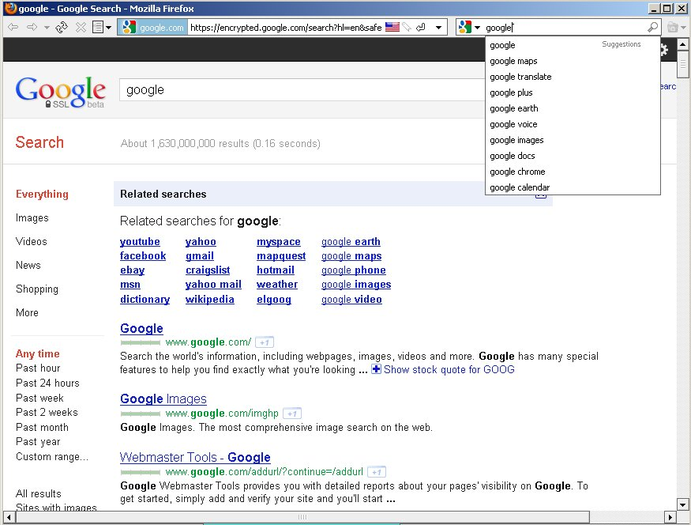Click the +1 button next to www.google.com/
Screen dimensions: 691x525
click(x=264, y=343)
